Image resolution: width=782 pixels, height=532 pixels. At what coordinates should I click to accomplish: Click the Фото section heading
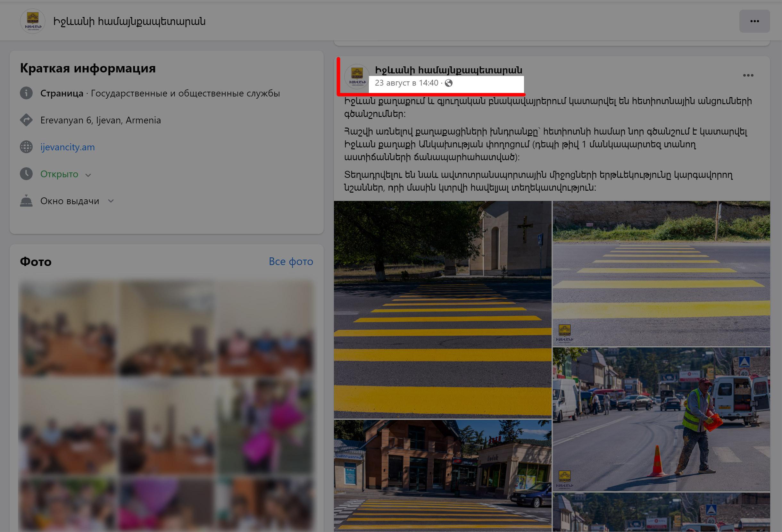click(x=36, y=262)
